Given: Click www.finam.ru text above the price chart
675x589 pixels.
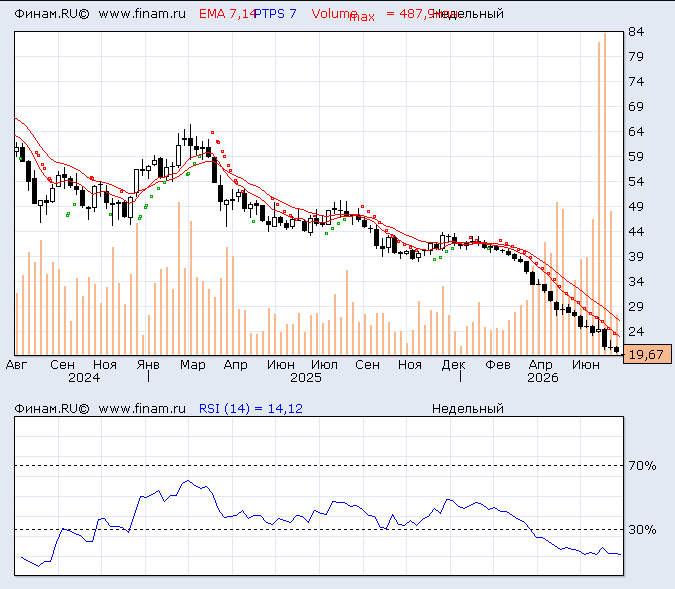Looking at the screenshot, I should click(142, 13).
